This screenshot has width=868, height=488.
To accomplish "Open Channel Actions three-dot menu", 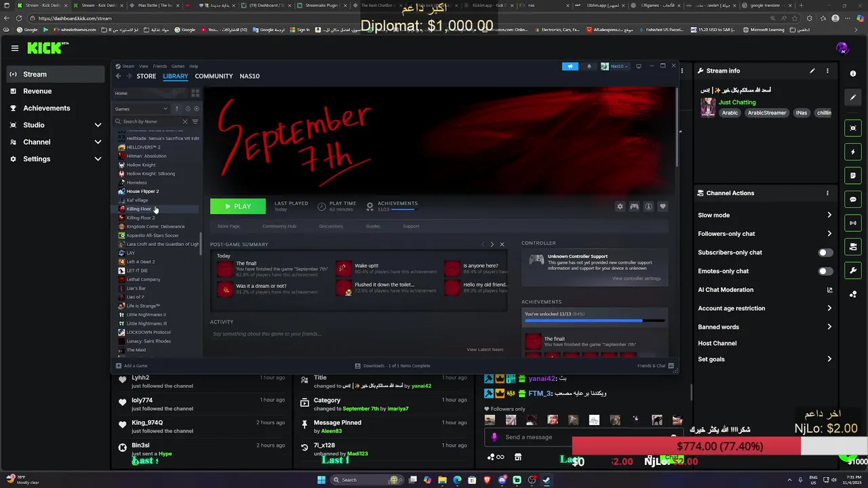I will click(827, 193).
